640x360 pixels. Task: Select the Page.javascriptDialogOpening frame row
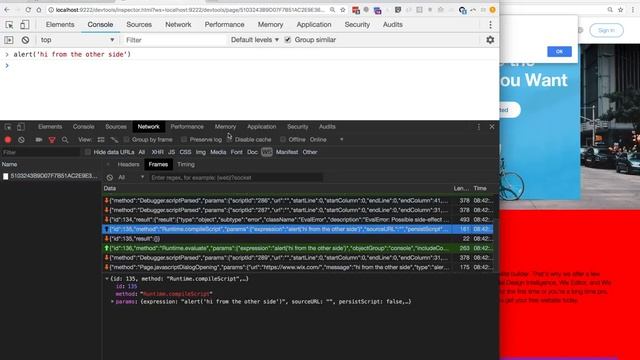point(298,267)
